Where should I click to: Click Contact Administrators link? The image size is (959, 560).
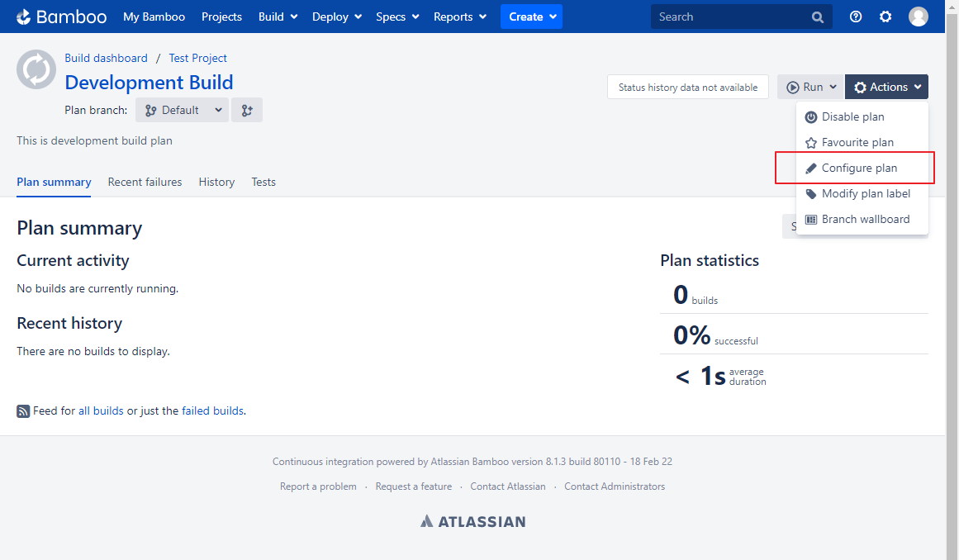(x=615, y=486)
